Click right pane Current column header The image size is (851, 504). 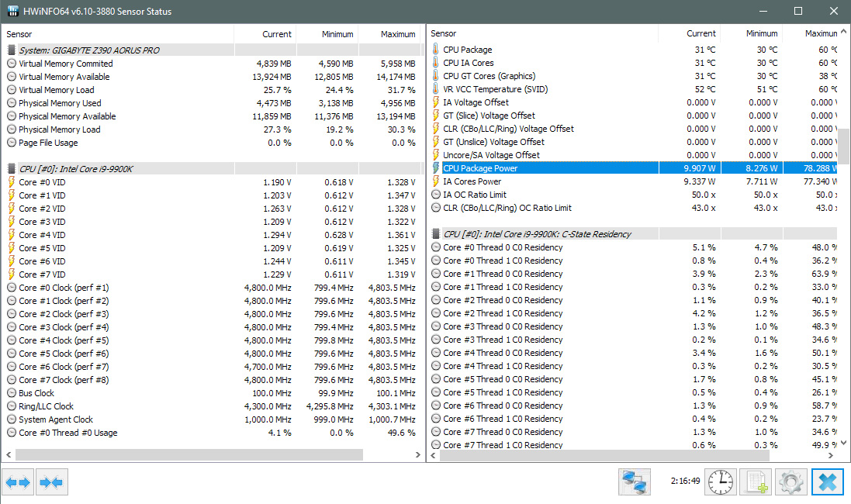click(690, 33)
